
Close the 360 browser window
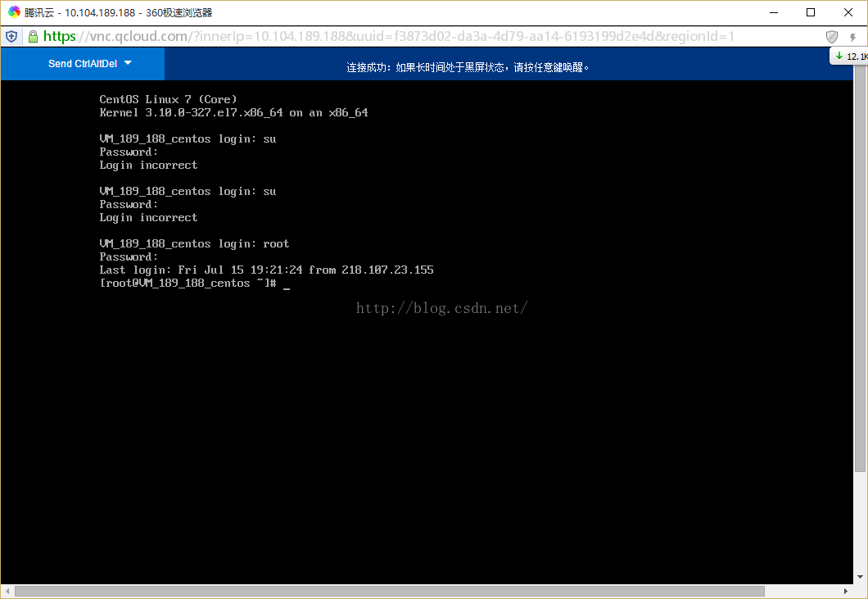(x=848, y=12)
